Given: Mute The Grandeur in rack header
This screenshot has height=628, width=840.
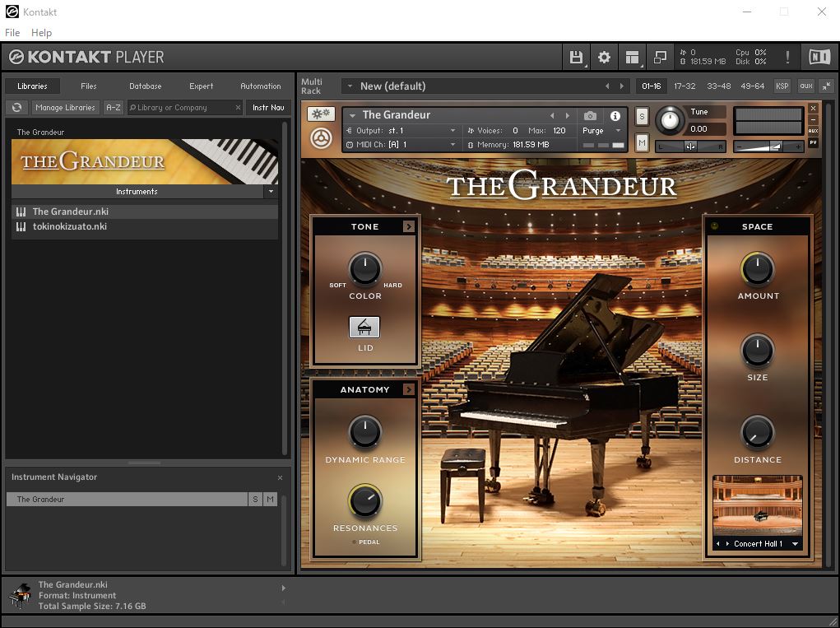Looking at the screenshot, I should point(642,142).
